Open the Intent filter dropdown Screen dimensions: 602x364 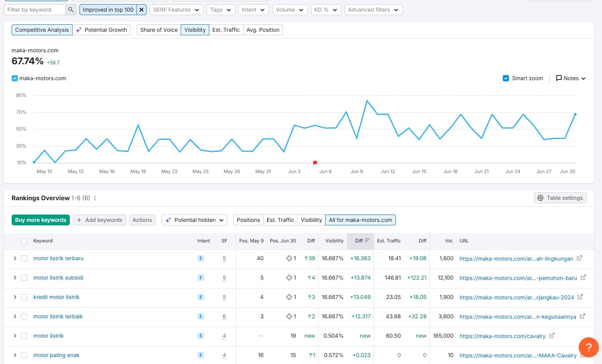254,10
